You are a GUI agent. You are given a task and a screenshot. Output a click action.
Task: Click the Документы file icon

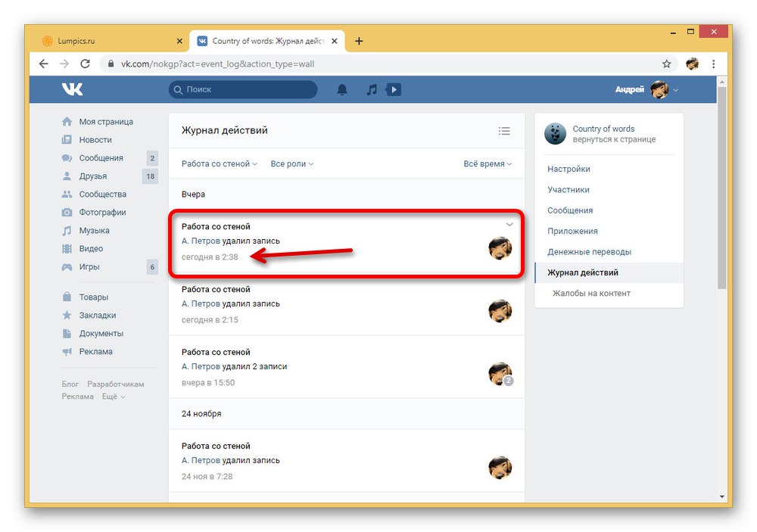tap(67, 334)
